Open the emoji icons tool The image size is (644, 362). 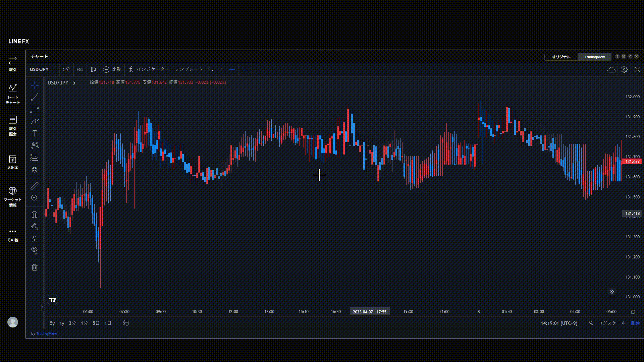pos(35,170)
